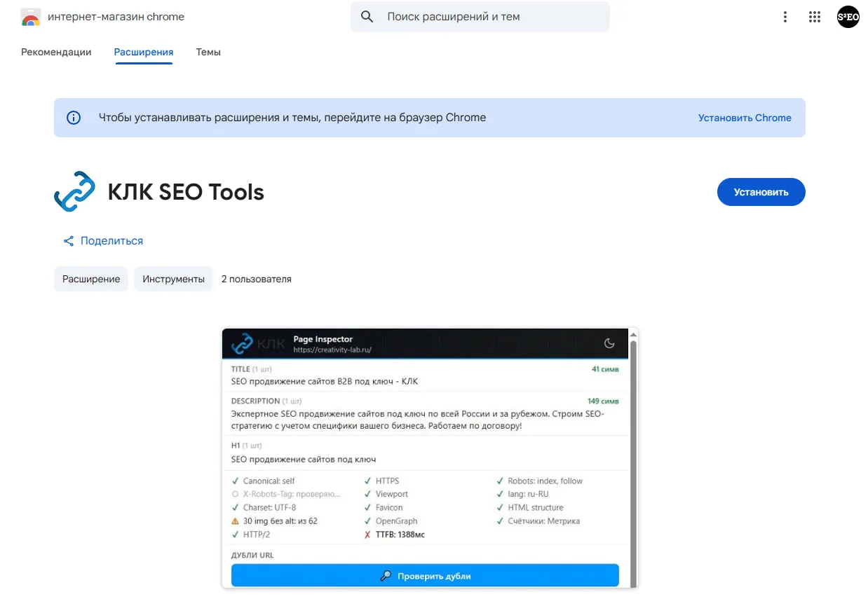This screenshot has height=599, width=868.
Task: Click the Проверить дубли button
Action: 425,576
